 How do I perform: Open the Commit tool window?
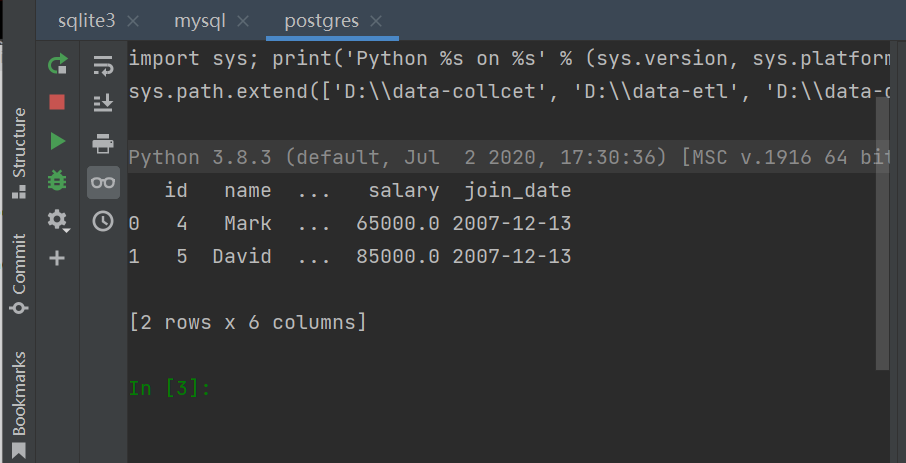pyautogui.click(x=19, y=273)
